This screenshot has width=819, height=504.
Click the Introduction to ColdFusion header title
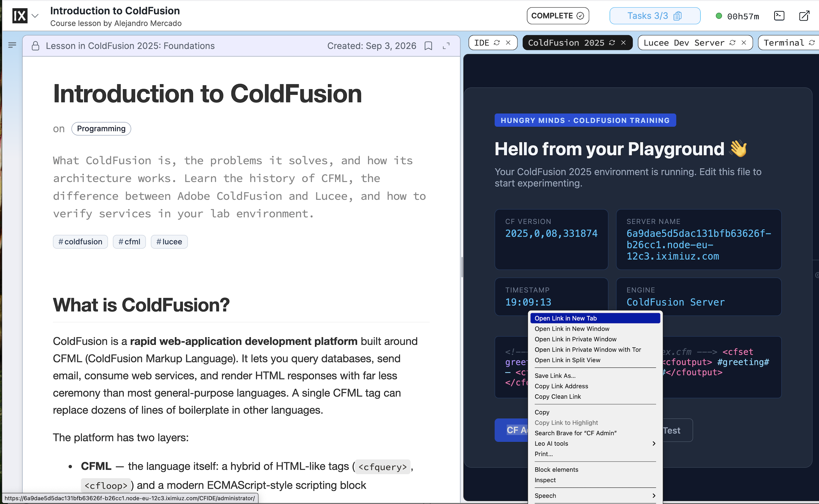click(115, 11)
